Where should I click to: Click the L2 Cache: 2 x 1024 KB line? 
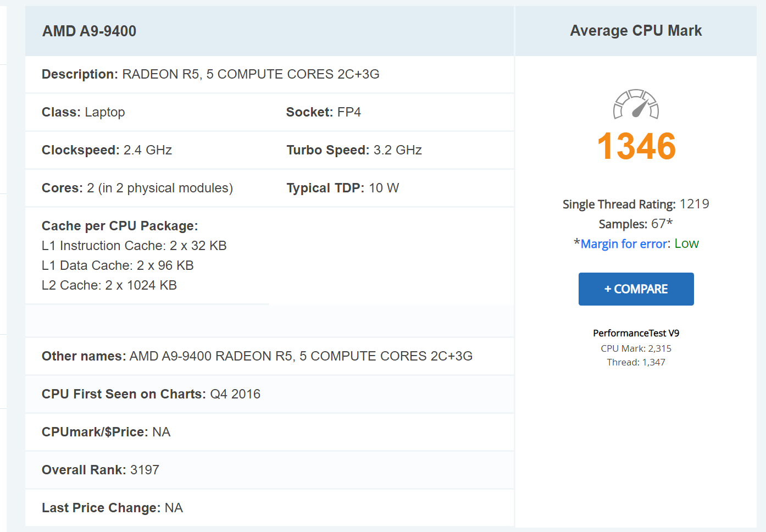pos(109,285)
